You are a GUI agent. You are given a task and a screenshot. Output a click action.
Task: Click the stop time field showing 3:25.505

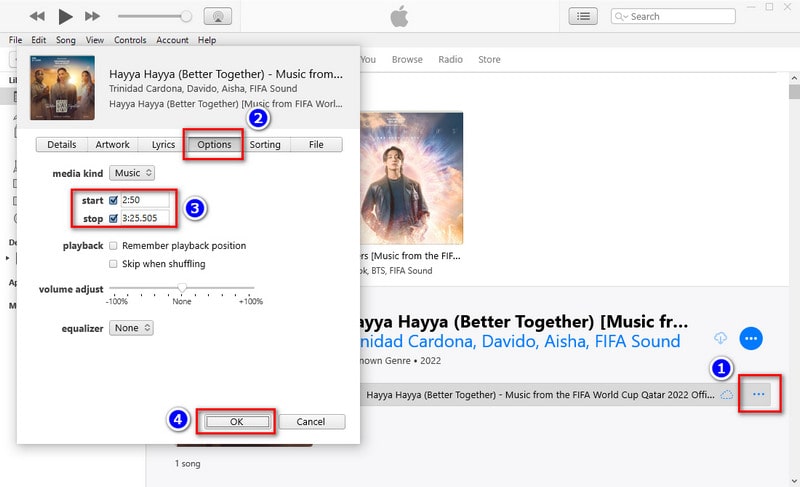pyautogui.click(x=145, y=218)
